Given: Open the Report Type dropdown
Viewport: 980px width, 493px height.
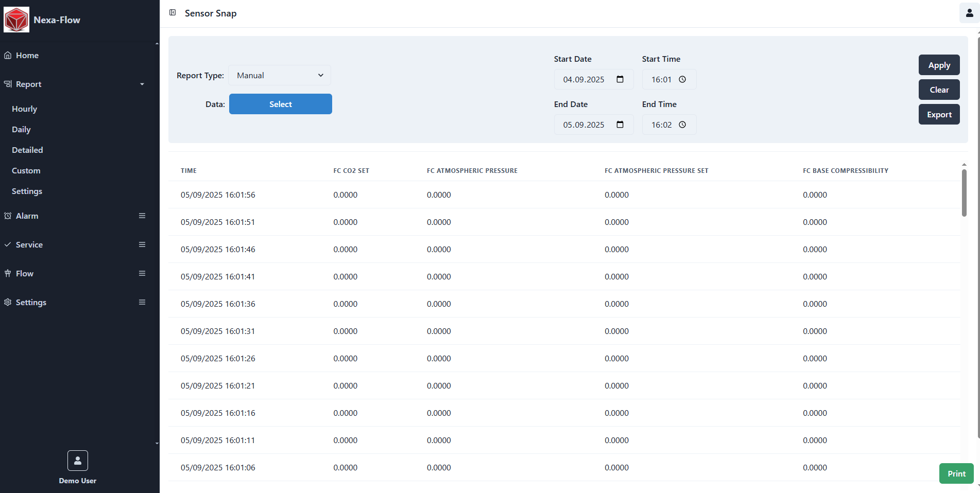Looking at the screenshot, I should point(280,75).
